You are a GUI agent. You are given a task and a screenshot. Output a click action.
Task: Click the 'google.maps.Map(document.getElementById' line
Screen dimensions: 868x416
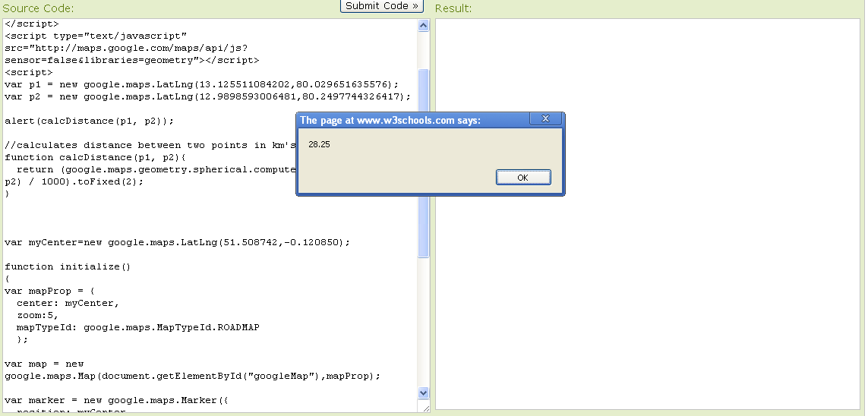pos(193,377)
